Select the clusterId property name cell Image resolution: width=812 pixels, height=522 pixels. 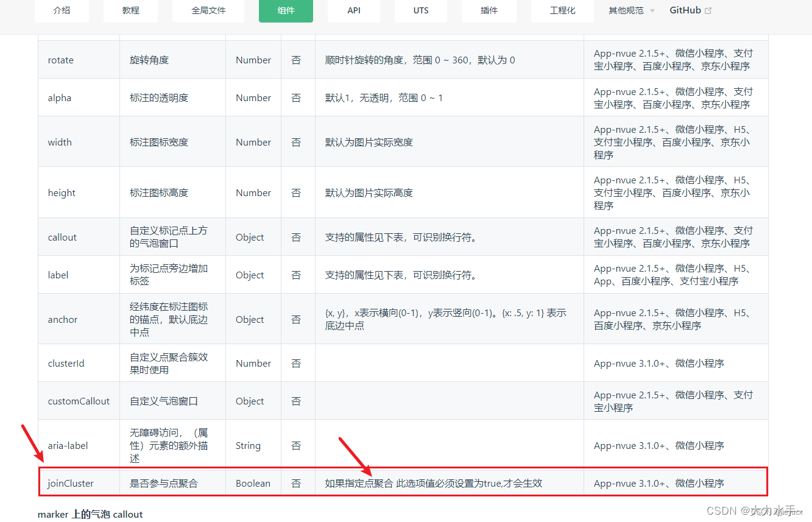point(79,363)
